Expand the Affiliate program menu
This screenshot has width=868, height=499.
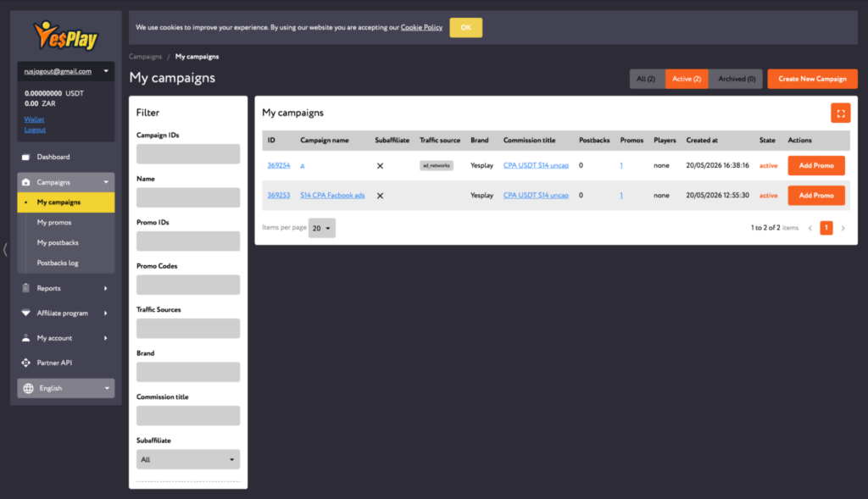coord(66,313)
